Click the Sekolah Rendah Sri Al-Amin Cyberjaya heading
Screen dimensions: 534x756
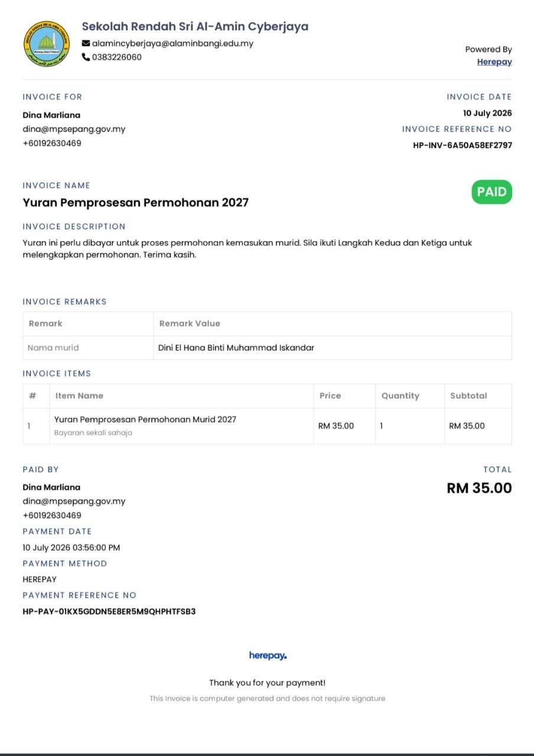pyautogui.click(x=195, y=27)
